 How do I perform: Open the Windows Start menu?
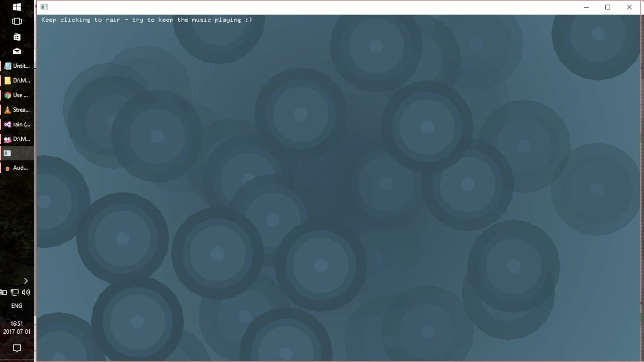coord(17,7)
